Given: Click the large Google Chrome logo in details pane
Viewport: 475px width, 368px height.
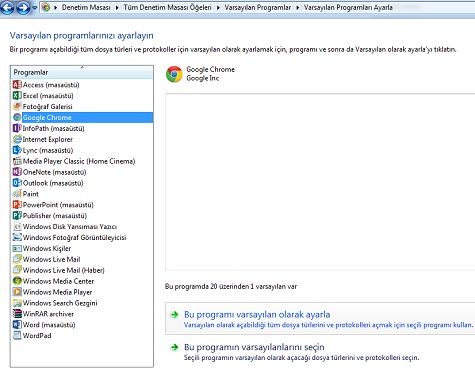Looking at the screenshot, I should (174, 74).
